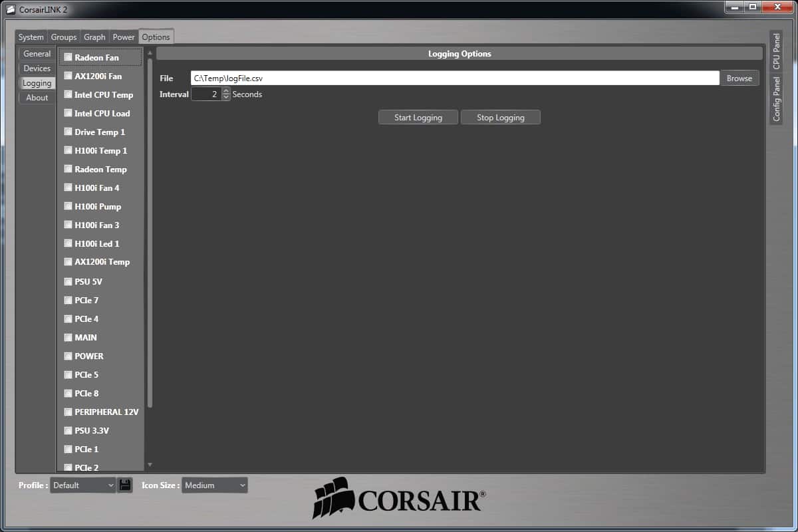Check the H100i Fan 3 checkbox
This screenshot has width=798, height=532.
pos(68,225)
